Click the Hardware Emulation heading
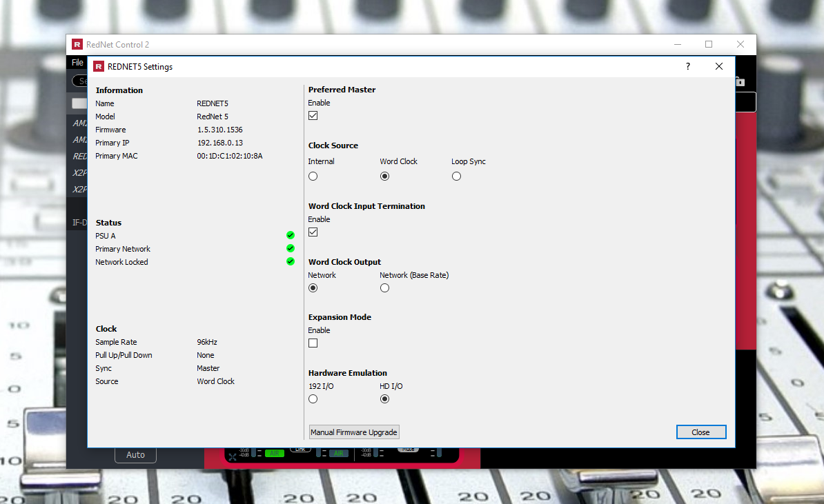824x504 pixels. click(x=347, y=373)
